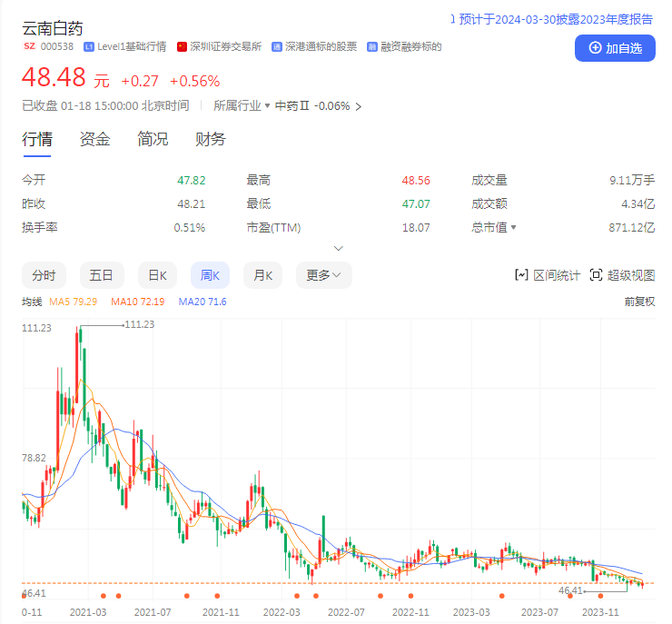Image resolution: width=672 pixels, height=624 pixels.
Task: Click the 融资融券标的 badge icon
Action: [372, 46]
